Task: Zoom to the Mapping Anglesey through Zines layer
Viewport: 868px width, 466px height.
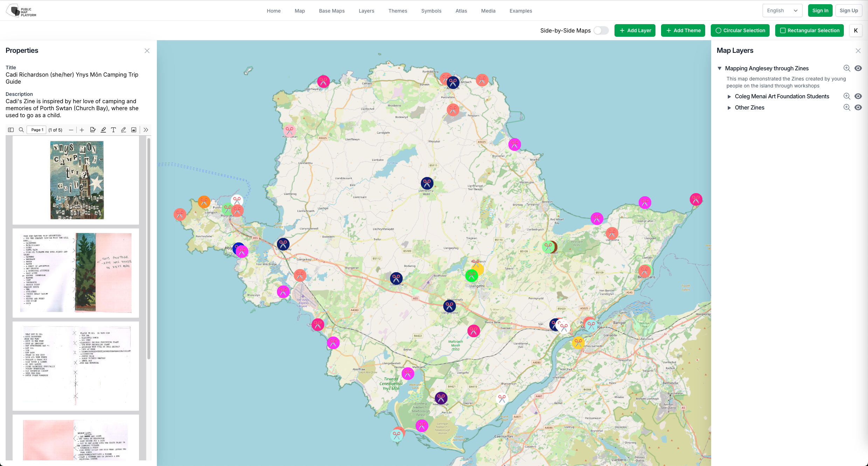Action: pyautogui.click(x=847, y=68)
